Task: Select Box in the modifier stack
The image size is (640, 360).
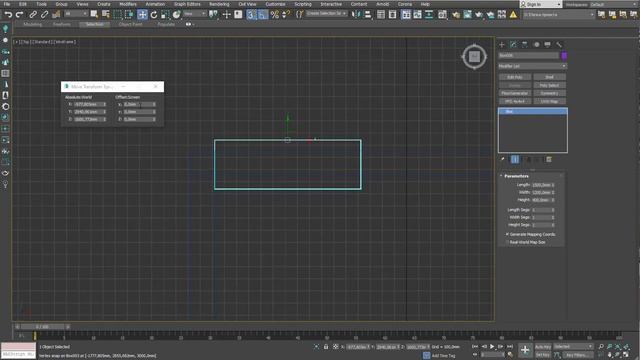Action: (533, 111)
